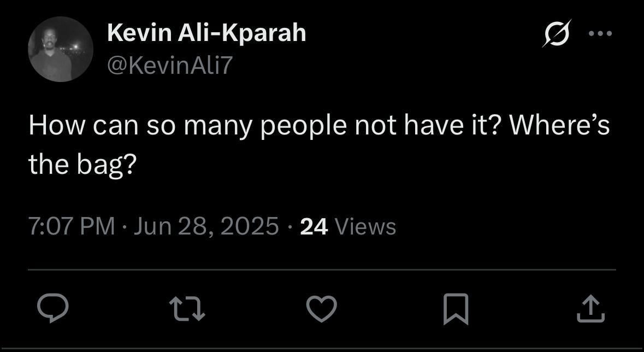Reply to Kevin Ali-Kparah's post
The image size is (644, 352).
tap(53, 308)
